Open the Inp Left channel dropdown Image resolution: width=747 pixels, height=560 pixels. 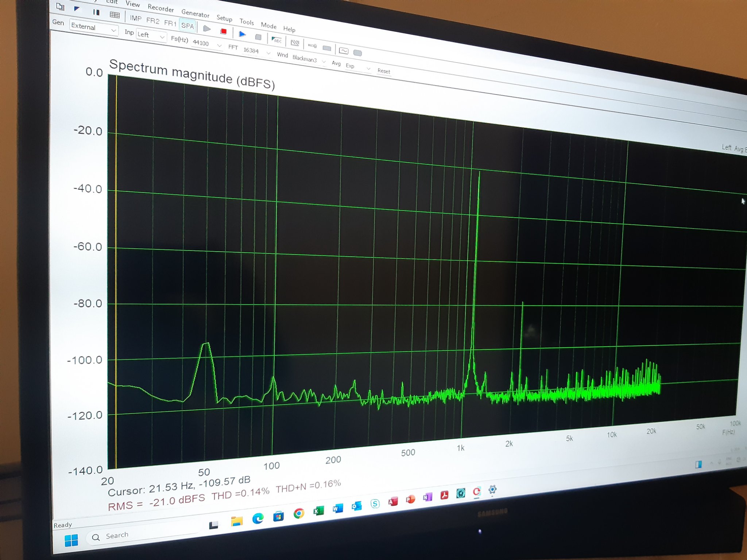pyautogui.click(x=151, y=35)
